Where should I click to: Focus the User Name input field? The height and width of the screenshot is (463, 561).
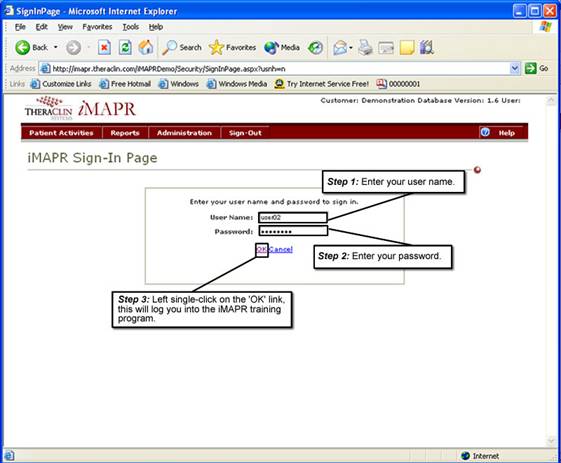(x=293, y=218)
